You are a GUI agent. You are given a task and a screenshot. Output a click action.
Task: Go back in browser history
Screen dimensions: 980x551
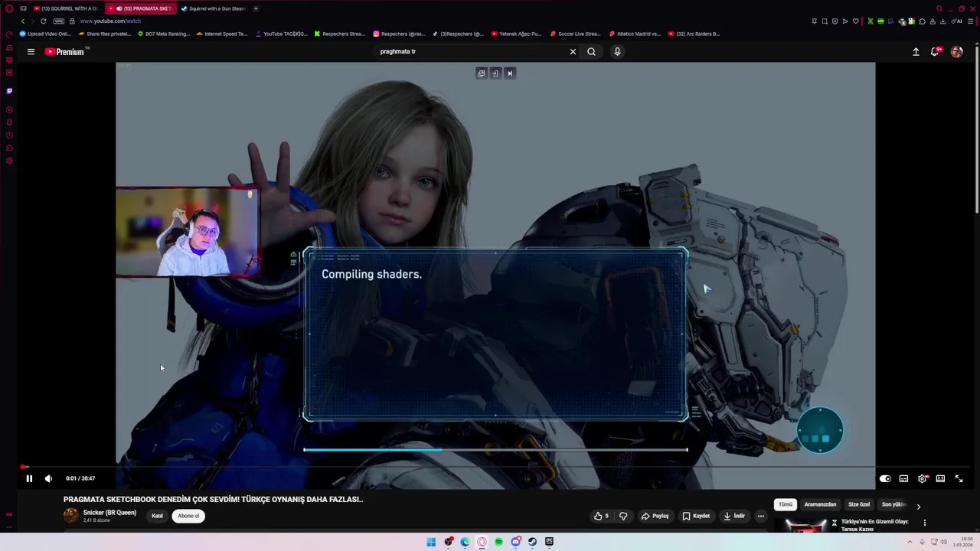(x=23, y=21)
